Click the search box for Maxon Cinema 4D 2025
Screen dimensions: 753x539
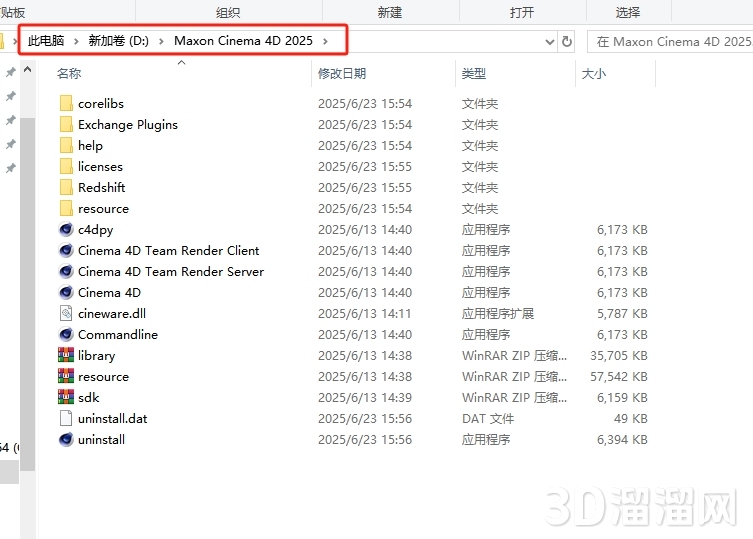[670, 41]
